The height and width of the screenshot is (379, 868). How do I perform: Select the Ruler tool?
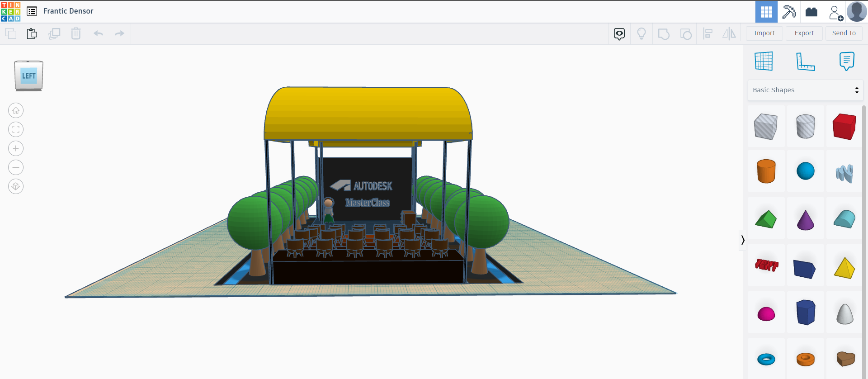click(805, 62)
